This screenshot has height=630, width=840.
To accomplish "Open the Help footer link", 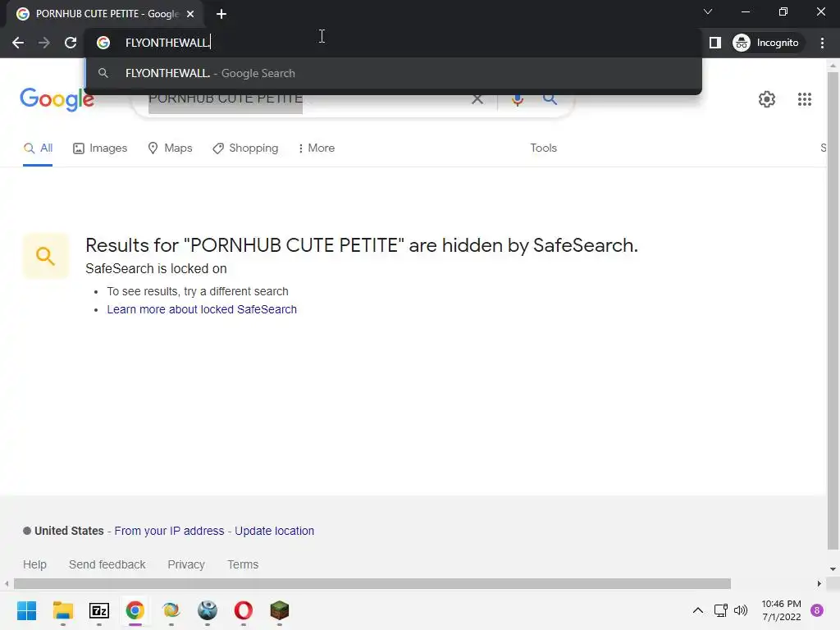I will point(34,564).
